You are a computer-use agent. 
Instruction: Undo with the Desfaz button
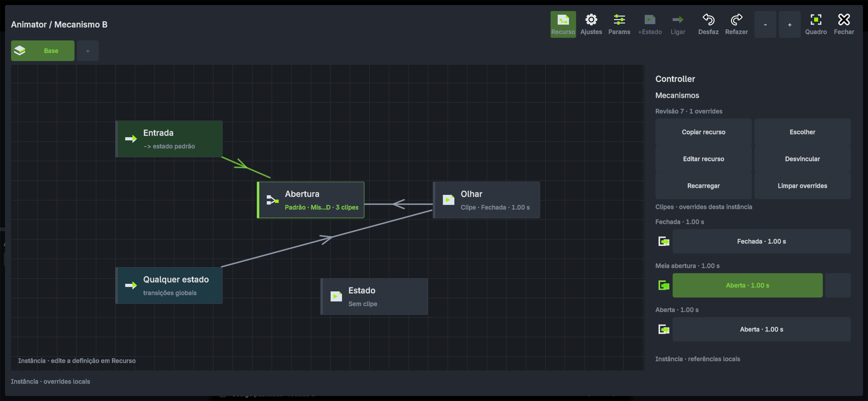[x=708, y=24]
